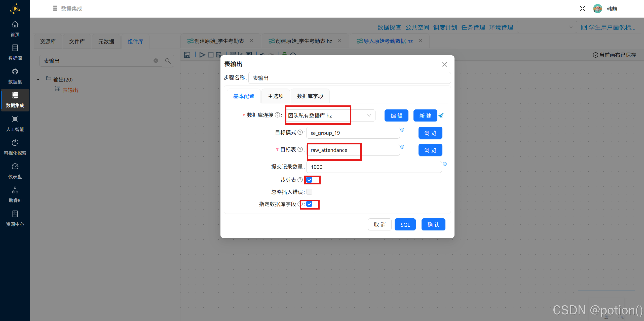Close the 创建原始_学生考勤表 hz tab
This screenshot has height=321, width=644.
coord(340,41)
